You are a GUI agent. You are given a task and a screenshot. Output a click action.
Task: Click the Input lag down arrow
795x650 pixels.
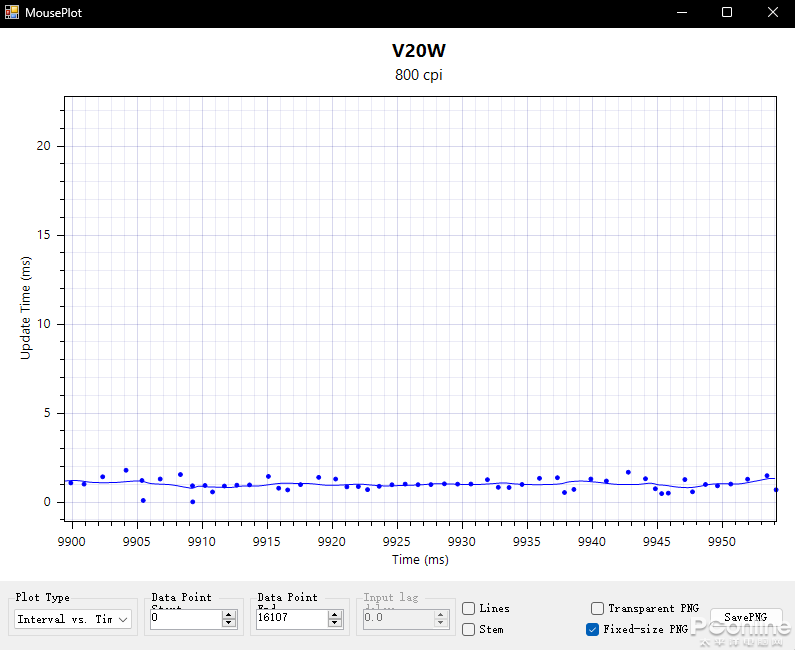click(x=441, y=623)
